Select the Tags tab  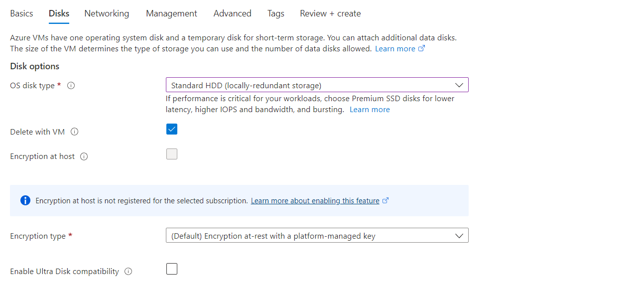(275, 13)
